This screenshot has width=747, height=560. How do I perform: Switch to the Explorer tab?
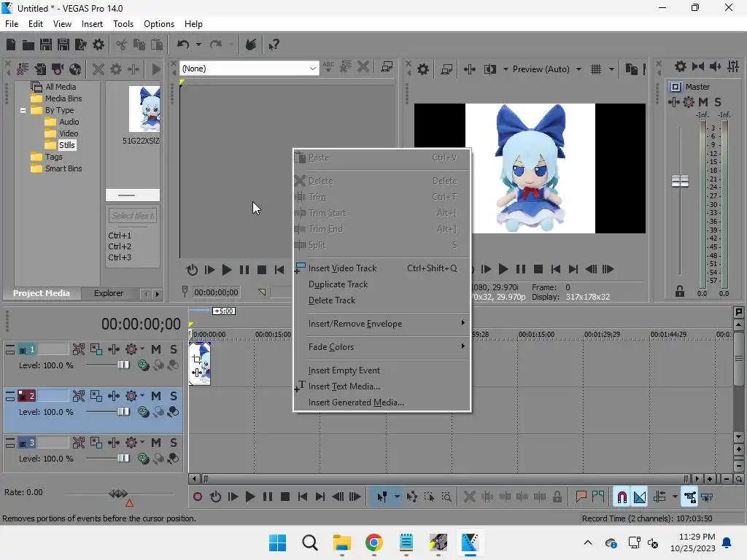(x=109, y=293)
